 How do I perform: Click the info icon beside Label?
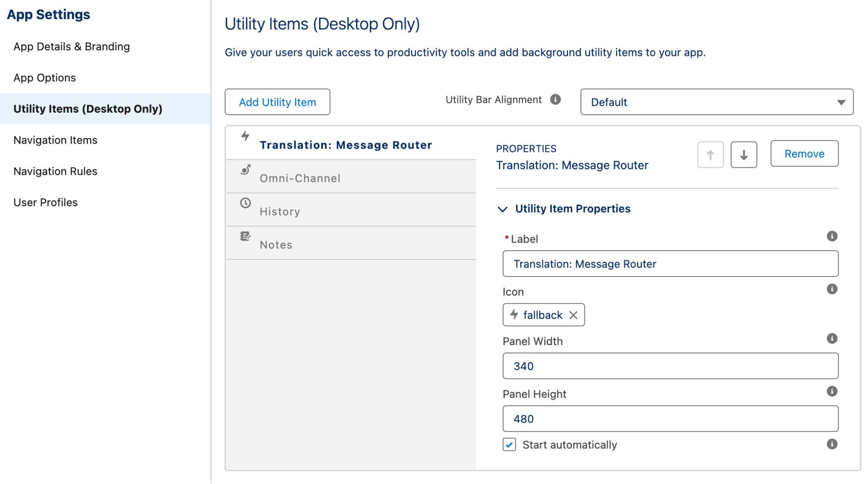(x=832, y=236)
